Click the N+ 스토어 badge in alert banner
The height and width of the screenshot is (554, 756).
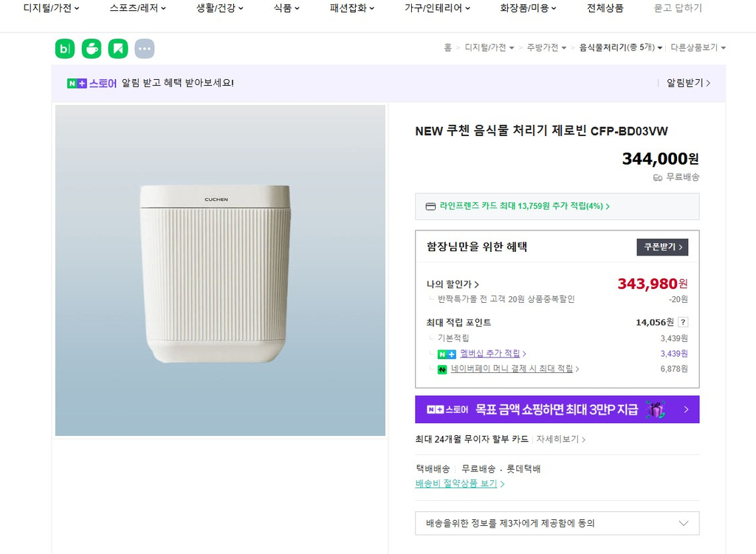92,83
